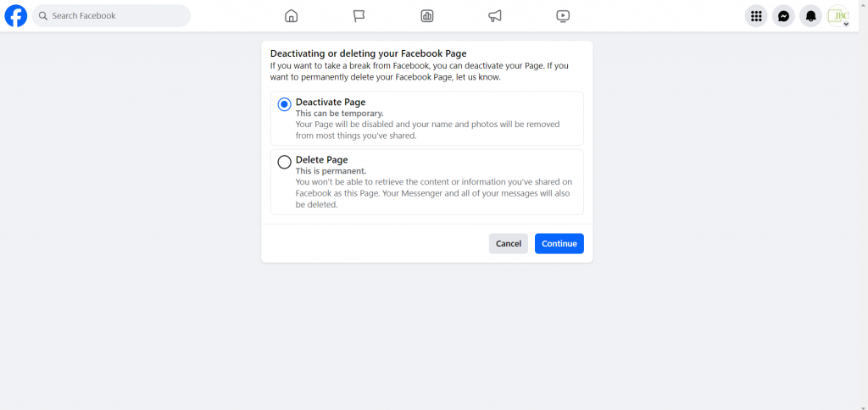868x410 pixels.
Task: Click the magnifying glass search icon
Action: (x=43, y=16)
